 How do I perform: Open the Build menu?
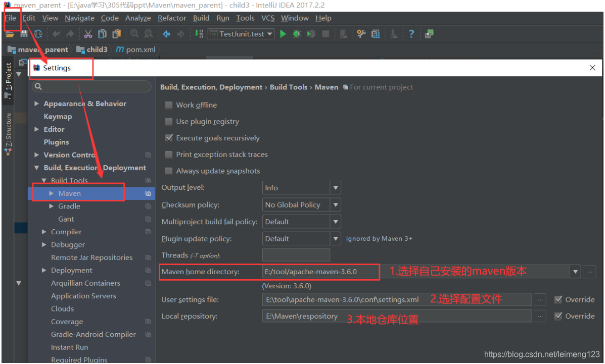coord(201,18)
